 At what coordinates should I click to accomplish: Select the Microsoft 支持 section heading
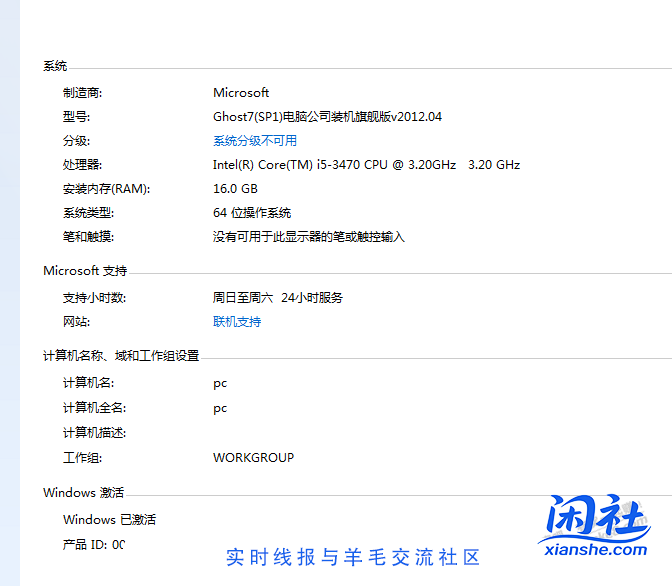tap(85, 270)
